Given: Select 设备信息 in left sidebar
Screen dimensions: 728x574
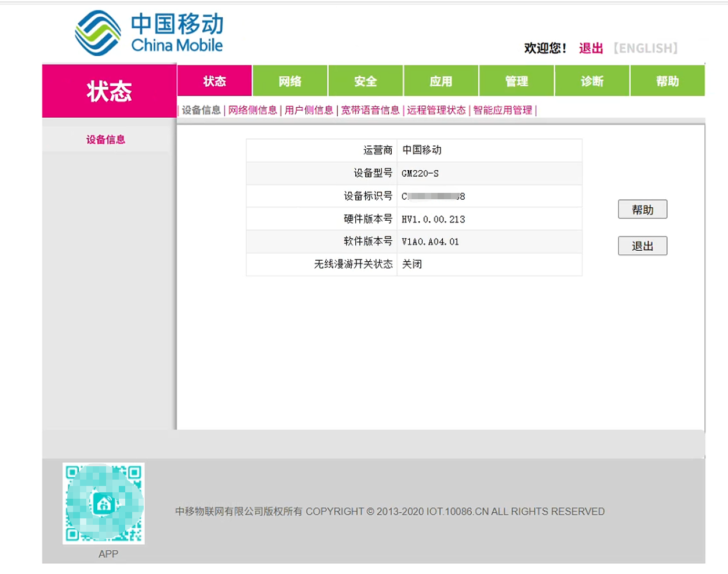Looking at the screenshot, I should click(105, 140).
